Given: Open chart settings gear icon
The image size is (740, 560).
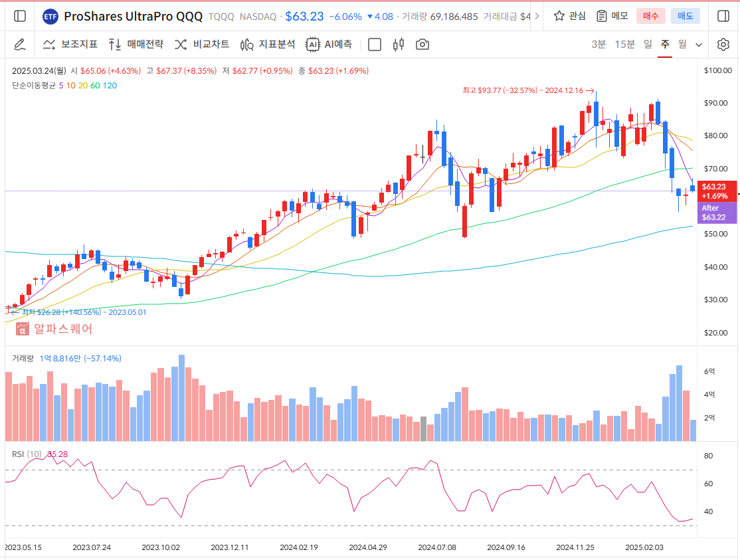Looking at the screenshot, I should 723,45.
